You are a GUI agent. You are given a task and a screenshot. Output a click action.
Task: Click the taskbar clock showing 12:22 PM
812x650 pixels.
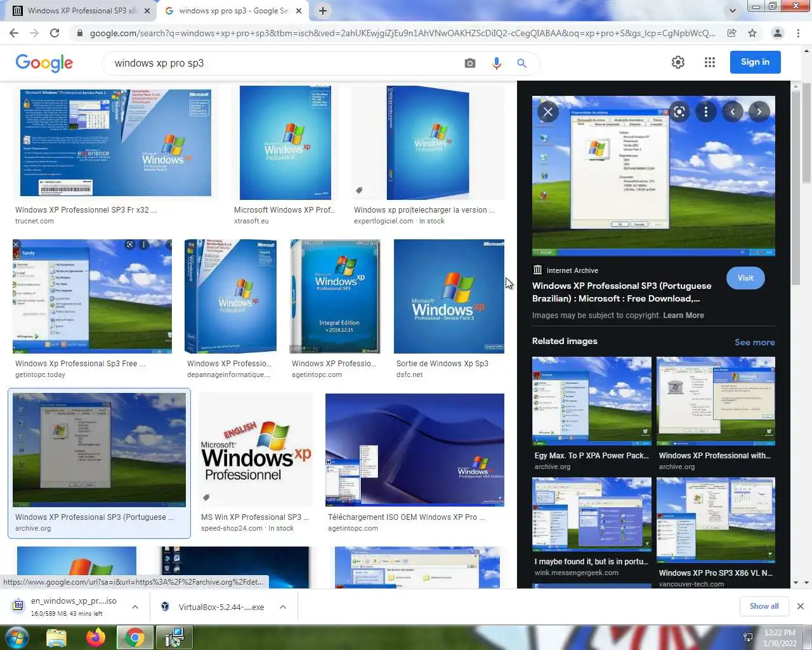tap(780, 638)
